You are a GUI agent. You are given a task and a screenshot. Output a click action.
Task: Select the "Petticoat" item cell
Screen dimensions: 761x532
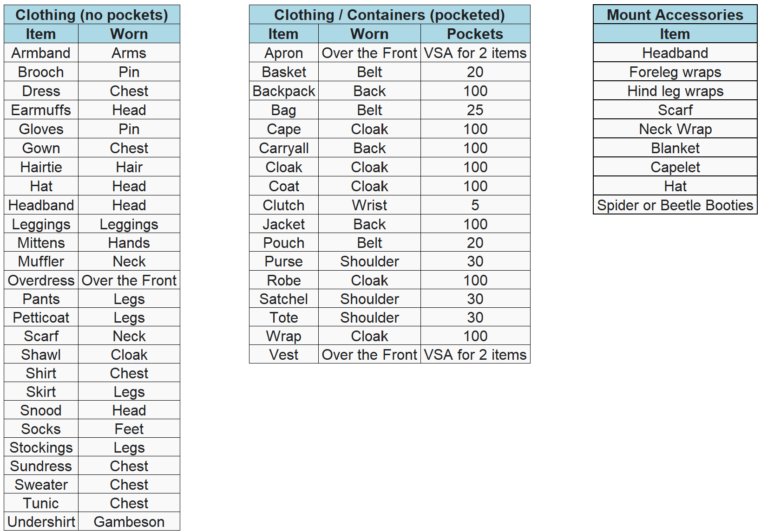41,318
